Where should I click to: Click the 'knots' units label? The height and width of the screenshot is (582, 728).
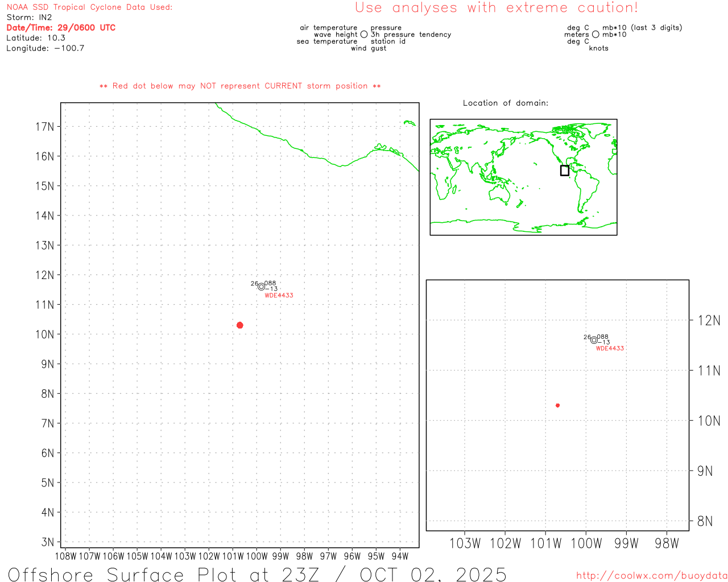click(598, 48)
